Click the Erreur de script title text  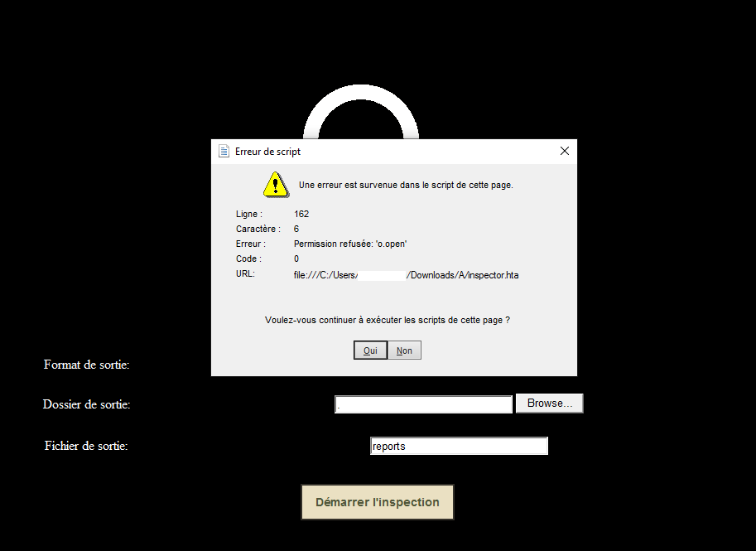267,152
